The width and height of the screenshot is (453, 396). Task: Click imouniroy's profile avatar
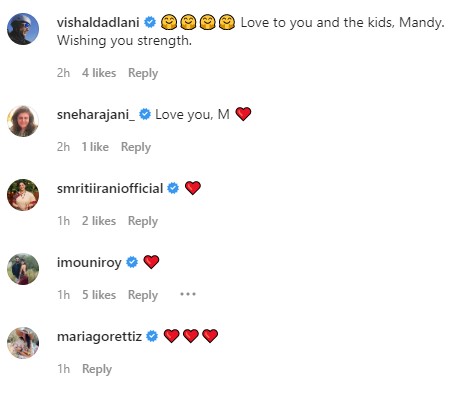[23, 269]
